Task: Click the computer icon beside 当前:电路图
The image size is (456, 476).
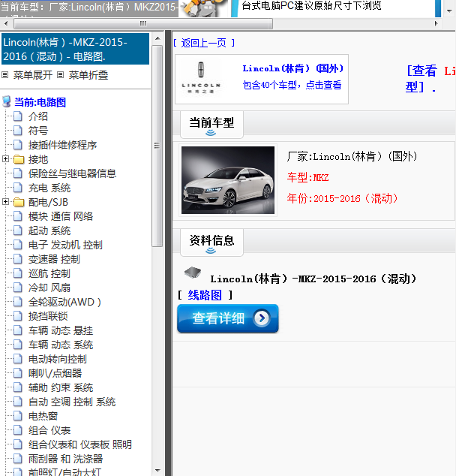Action: [x=7, y=101]
